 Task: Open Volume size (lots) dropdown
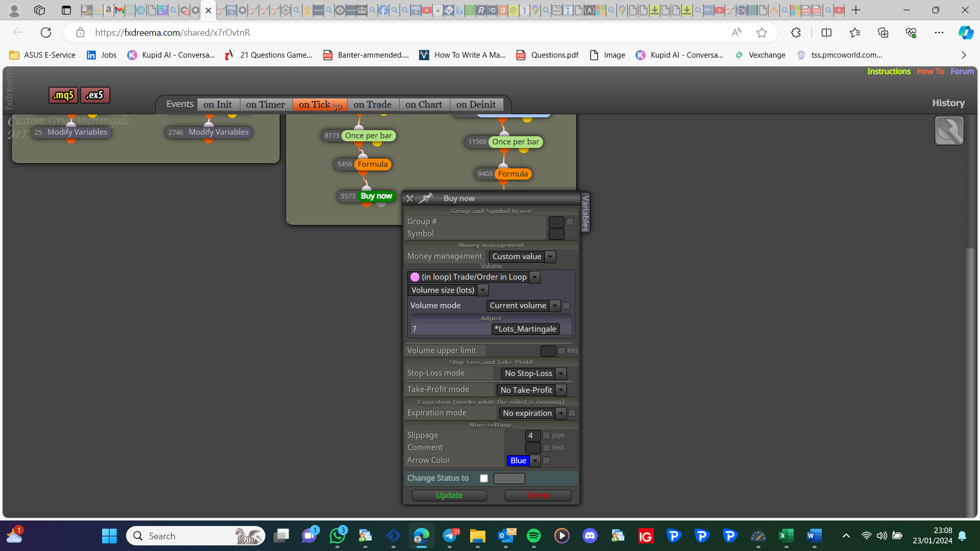[x=448, y=290]
